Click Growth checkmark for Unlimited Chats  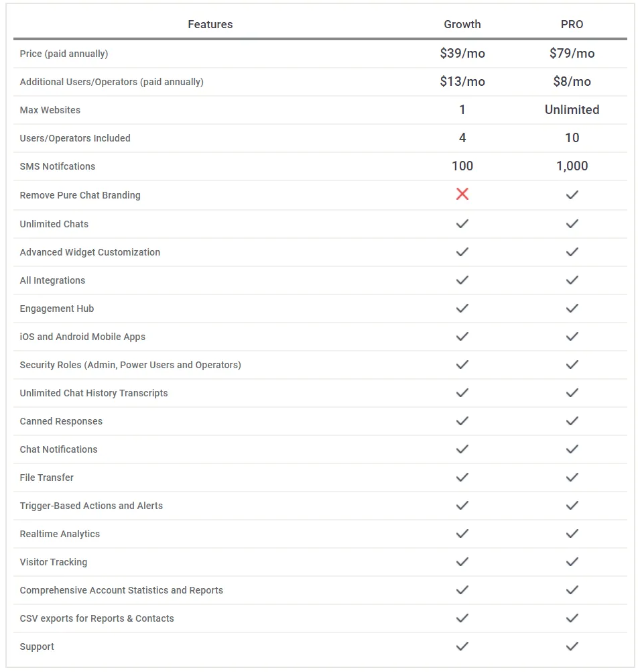[x=462, y=224]
